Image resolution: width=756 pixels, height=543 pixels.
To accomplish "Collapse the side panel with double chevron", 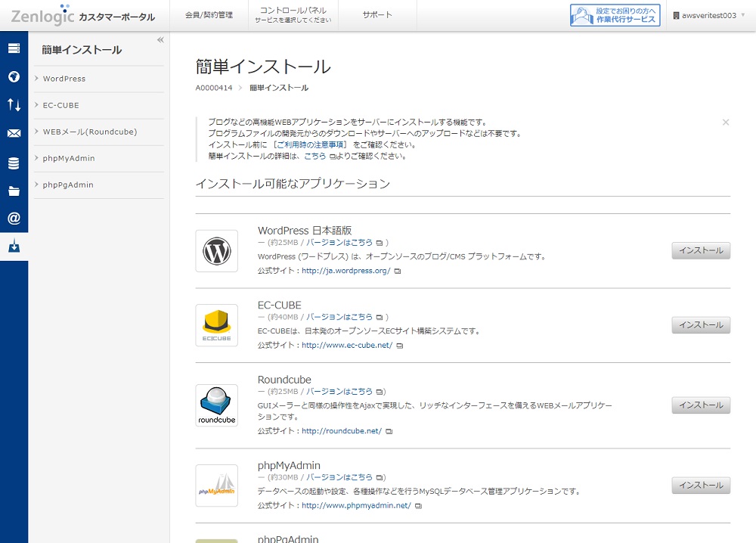I will 160,41.
